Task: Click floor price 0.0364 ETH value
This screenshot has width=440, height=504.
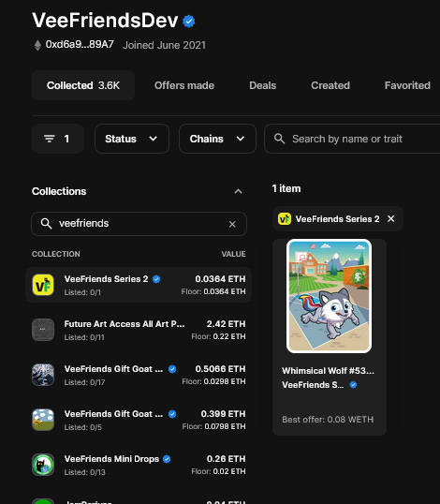Action: pos(225,291)
